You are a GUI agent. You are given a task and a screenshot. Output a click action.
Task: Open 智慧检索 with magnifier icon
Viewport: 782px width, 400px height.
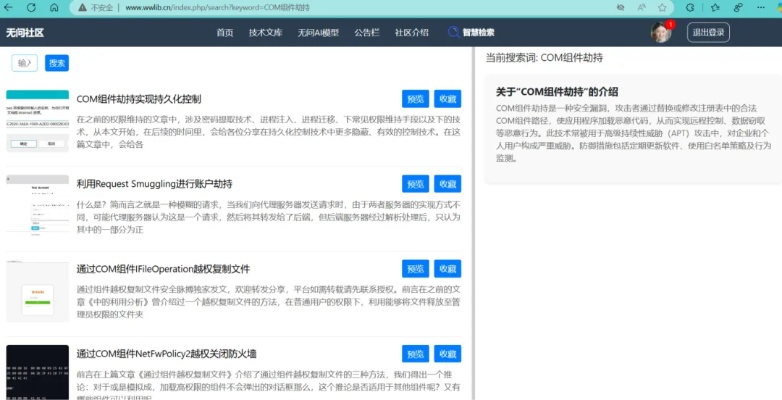[471, 32]
